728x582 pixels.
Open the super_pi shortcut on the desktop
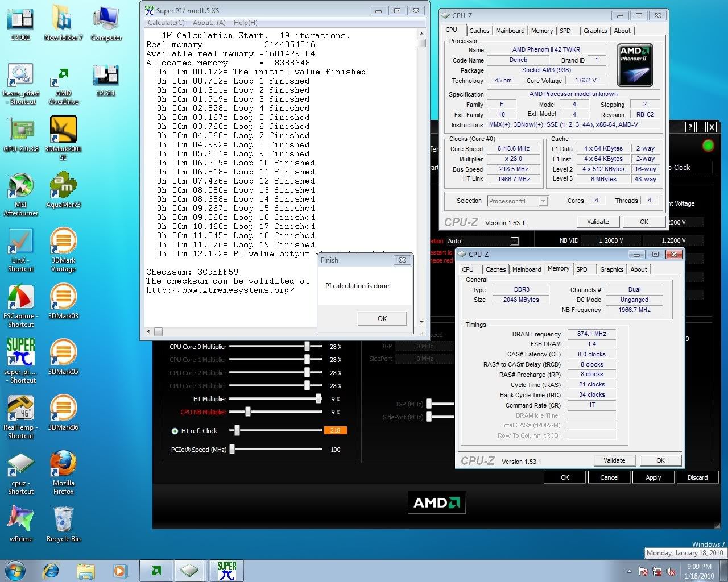tap(20, 361)
